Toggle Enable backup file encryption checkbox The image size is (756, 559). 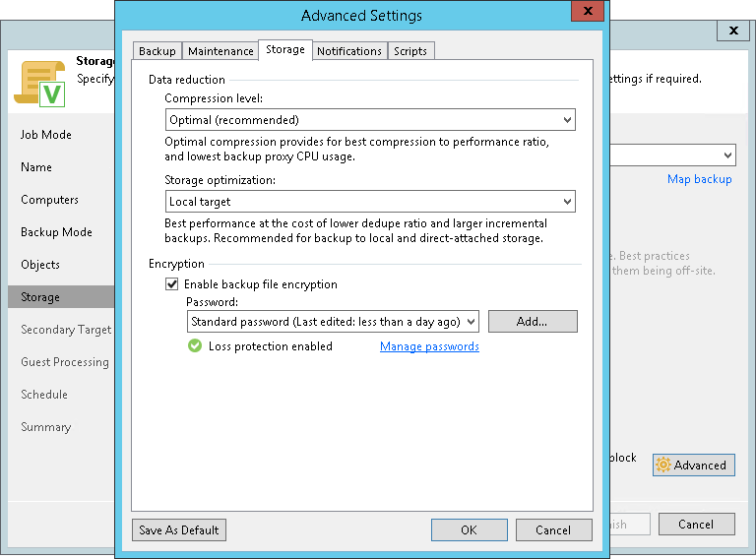[x=171, y=283]
